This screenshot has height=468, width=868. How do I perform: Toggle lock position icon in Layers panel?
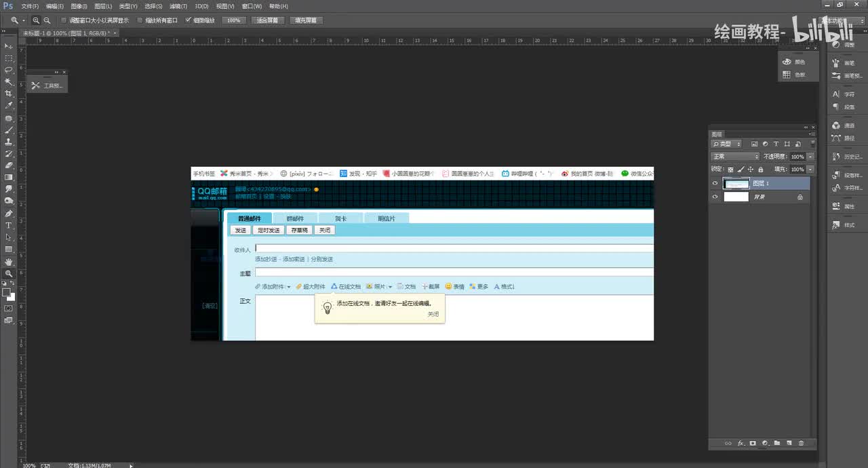751,170
